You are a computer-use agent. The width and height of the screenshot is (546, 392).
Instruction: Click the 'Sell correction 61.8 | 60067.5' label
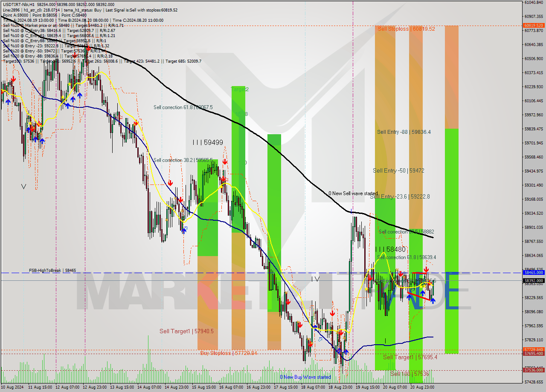click(183, 107)
